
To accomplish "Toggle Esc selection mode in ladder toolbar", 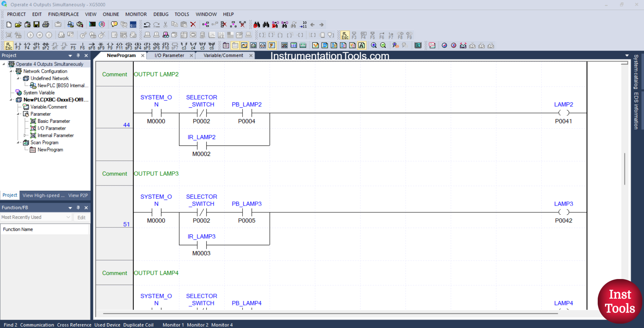I will coord(8,46).
